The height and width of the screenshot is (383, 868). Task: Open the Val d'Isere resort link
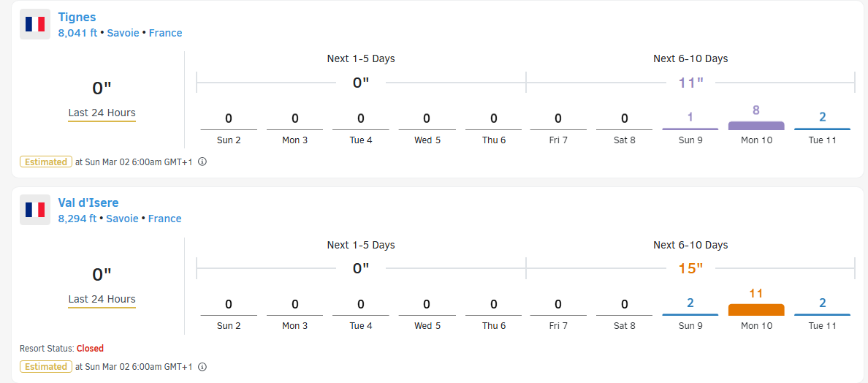click(x=88, y=202)
